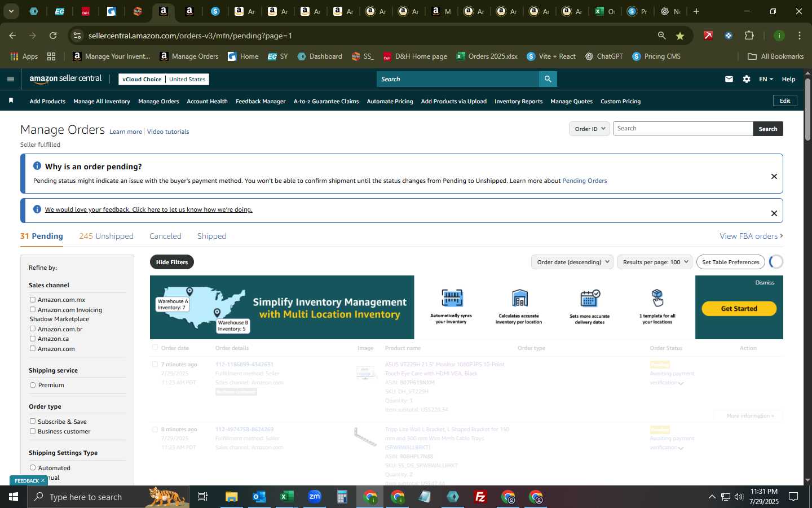
Task: Open the messages envelope icon
Action: click(729, 79)
